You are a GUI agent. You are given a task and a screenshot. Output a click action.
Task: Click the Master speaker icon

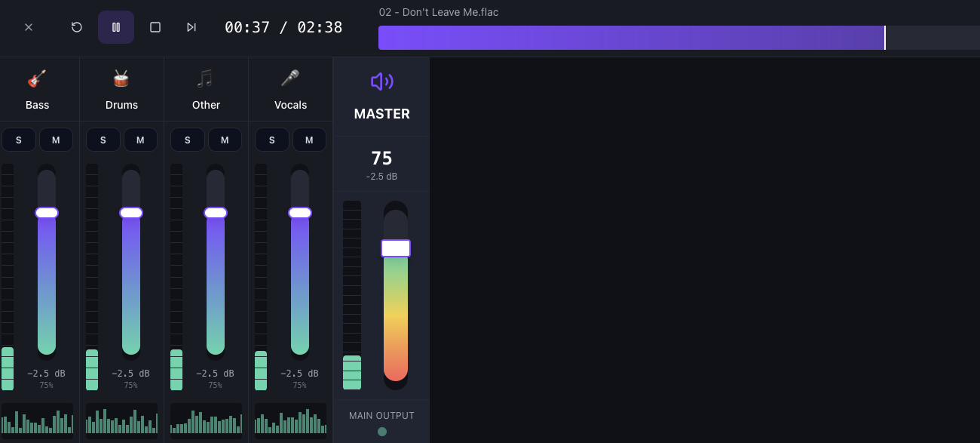pos(381,82)
